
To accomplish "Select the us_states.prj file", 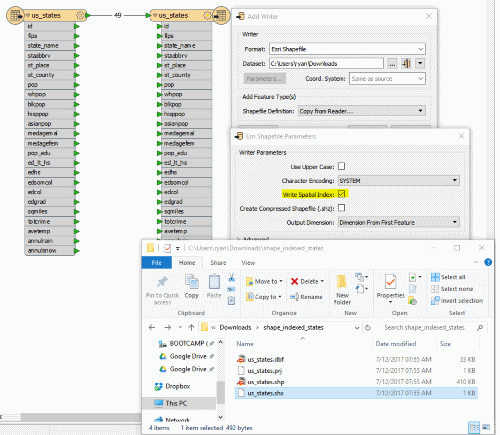I will (356, 371).
